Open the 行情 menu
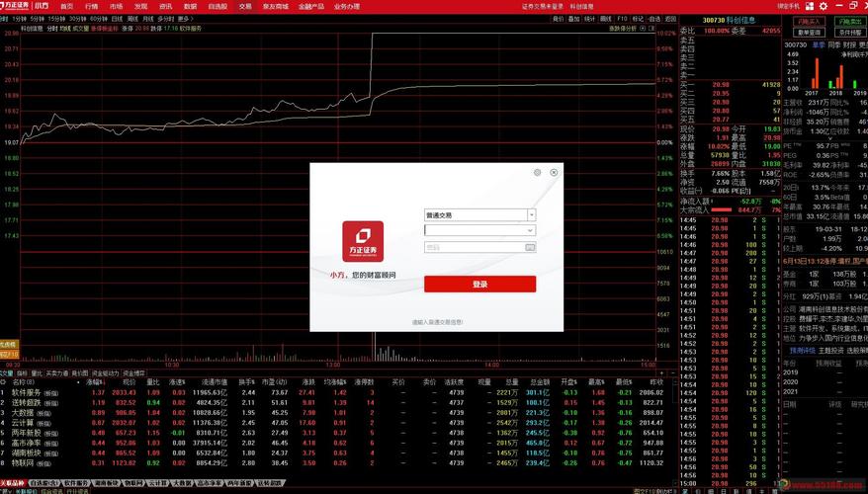The image size is (868, 494). [x=91, y=6]
